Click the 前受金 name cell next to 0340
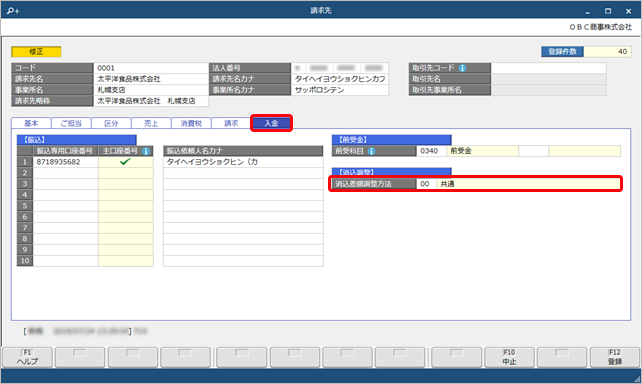Viewport: 642px width, 384px height. pos(482,151)
